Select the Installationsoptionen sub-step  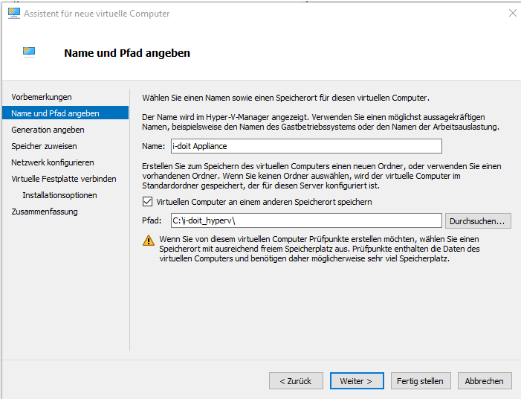coord(60,195)
